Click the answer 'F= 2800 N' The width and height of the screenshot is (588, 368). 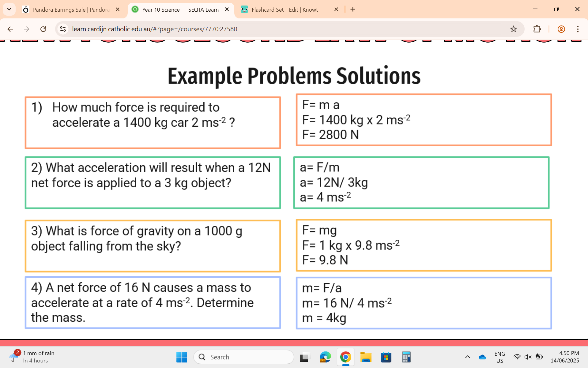coord(330,135)
